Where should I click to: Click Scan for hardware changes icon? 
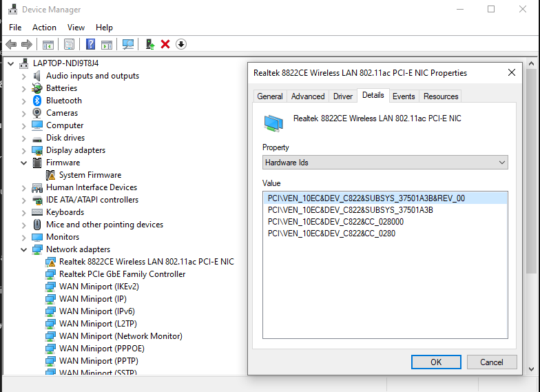point(128,44)
